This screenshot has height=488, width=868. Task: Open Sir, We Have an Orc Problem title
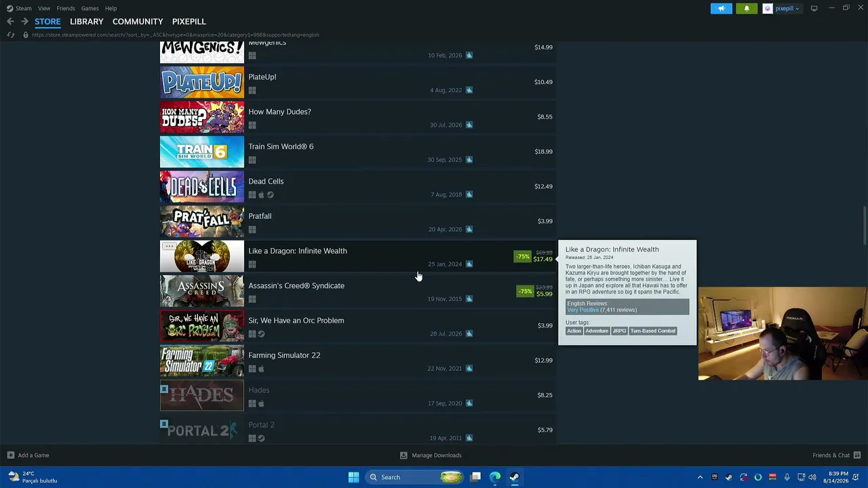pos(296,321)
